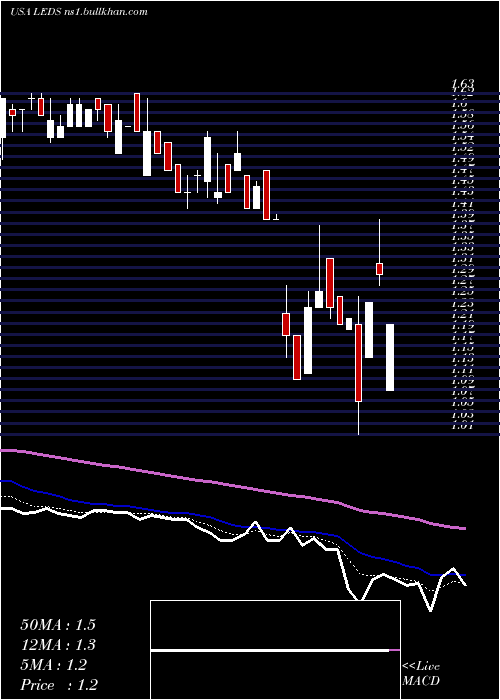The width and height of the screenshot is (500, 700).
Task: Click the 1.21 price axis label
Action: click(462, 316)
